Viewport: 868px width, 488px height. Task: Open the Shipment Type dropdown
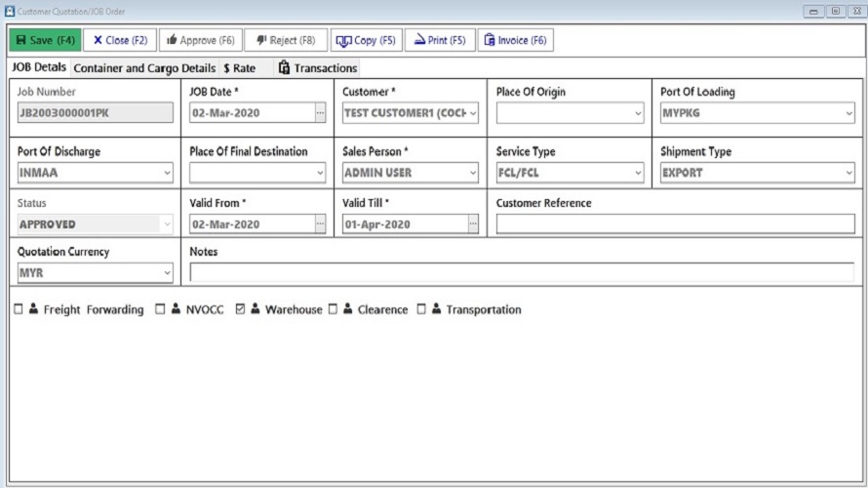point(848,173)
